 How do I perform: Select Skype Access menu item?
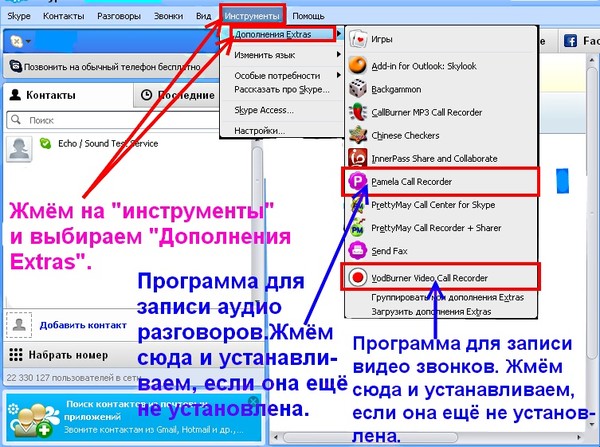tap(282, 110)
